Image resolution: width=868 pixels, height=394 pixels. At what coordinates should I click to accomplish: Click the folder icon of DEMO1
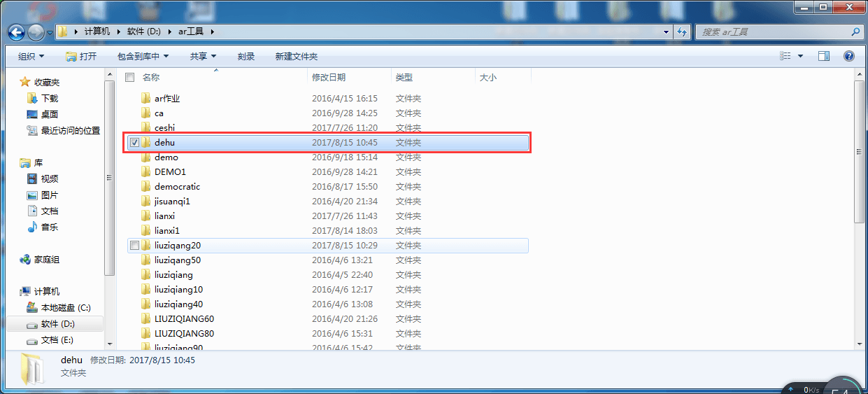pos(145,171)
